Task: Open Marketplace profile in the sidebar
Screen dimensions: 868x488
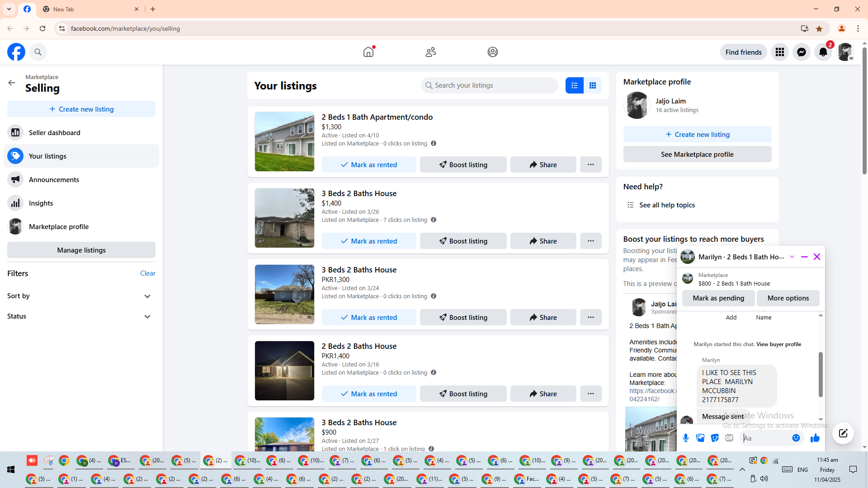Action: pos(81,226)
